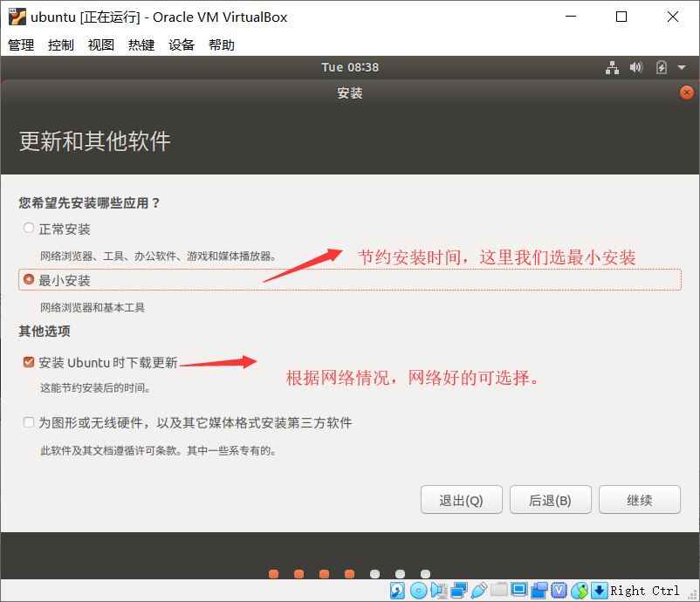Click the mouse integration status icon
The width and height of the screenshot is (700, 602).
pyautogui.click(x=580, y=591)
